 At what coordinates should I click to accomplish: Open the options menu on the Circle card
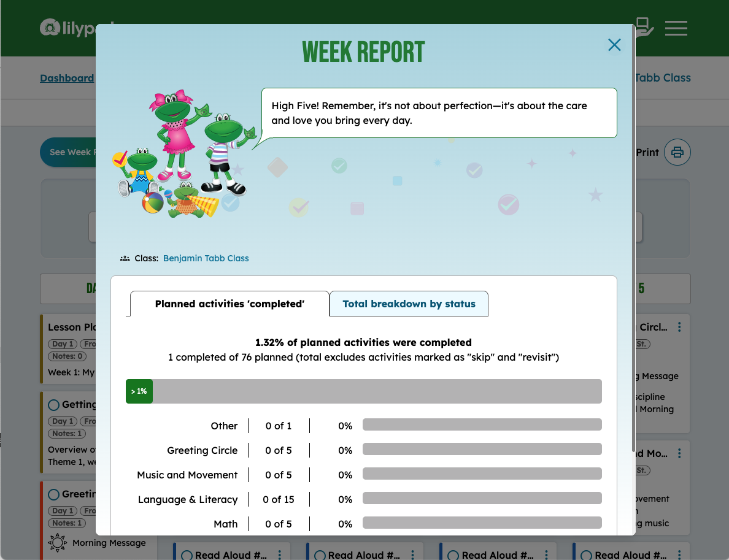[x=679, y=327]
